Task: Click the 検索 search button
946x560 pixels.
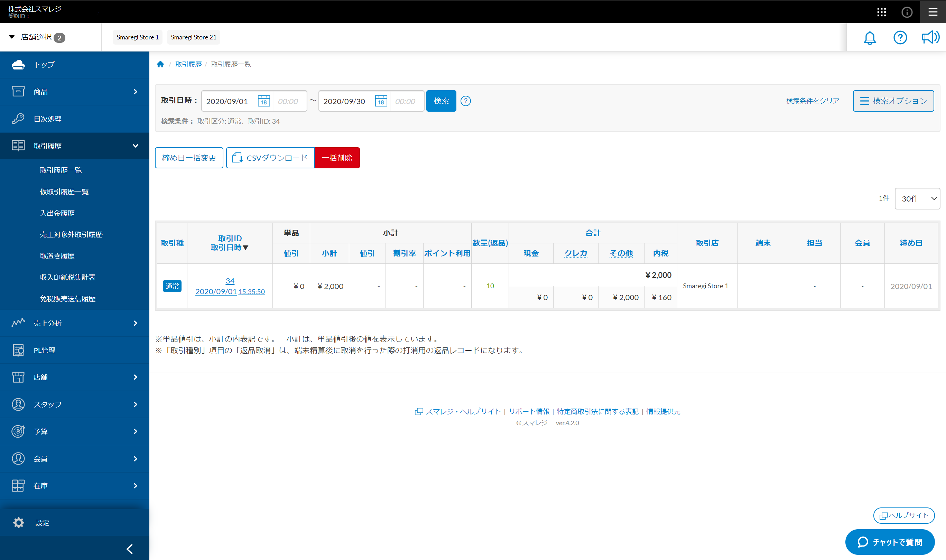Action: [x=441, y=101]
